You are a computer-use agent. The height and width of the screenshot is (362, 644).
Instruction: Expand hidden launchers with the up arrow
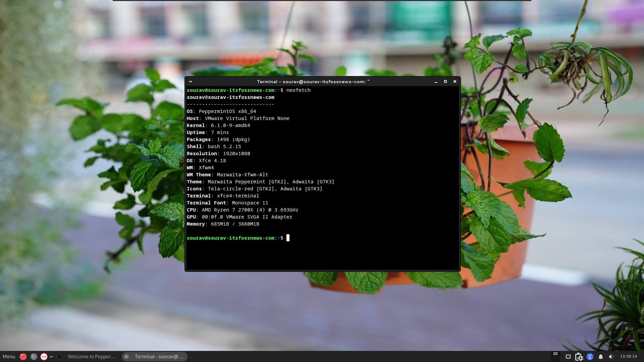pyautogui.click(x=51, y=357)
